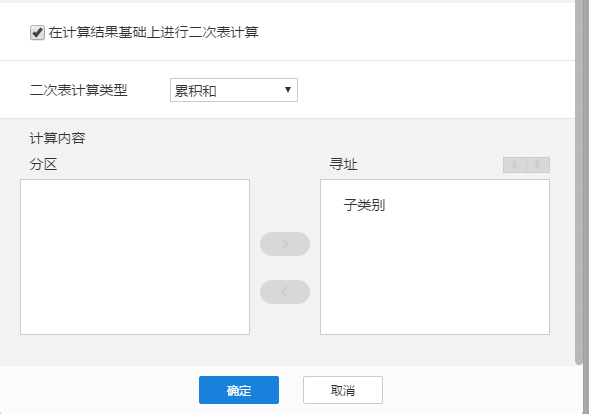
Task: Uncheck the 在计算结果基础上进行二次表计算 checkbox
Action: [x=37, y=33]
